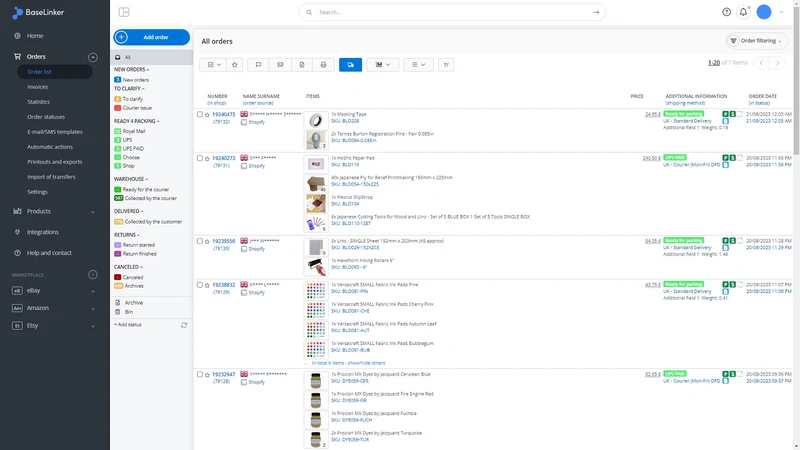Open the help question mark icon
The height and width of the screenshot is (450, 800).
727,12
